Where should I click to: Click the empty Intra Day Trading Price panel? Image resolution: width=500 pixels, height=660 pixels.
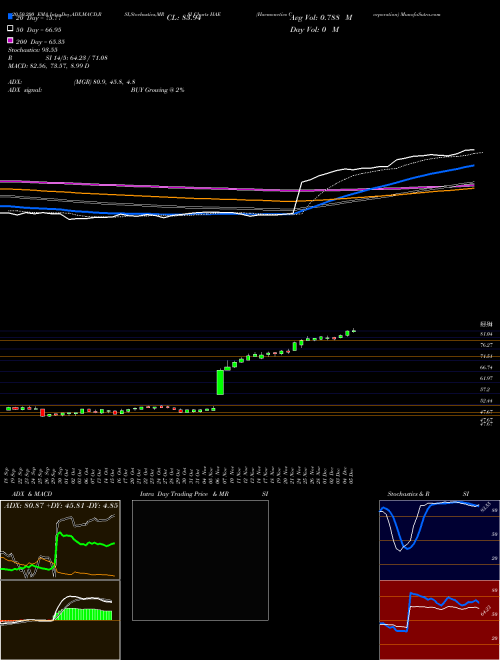click(200, 560)
